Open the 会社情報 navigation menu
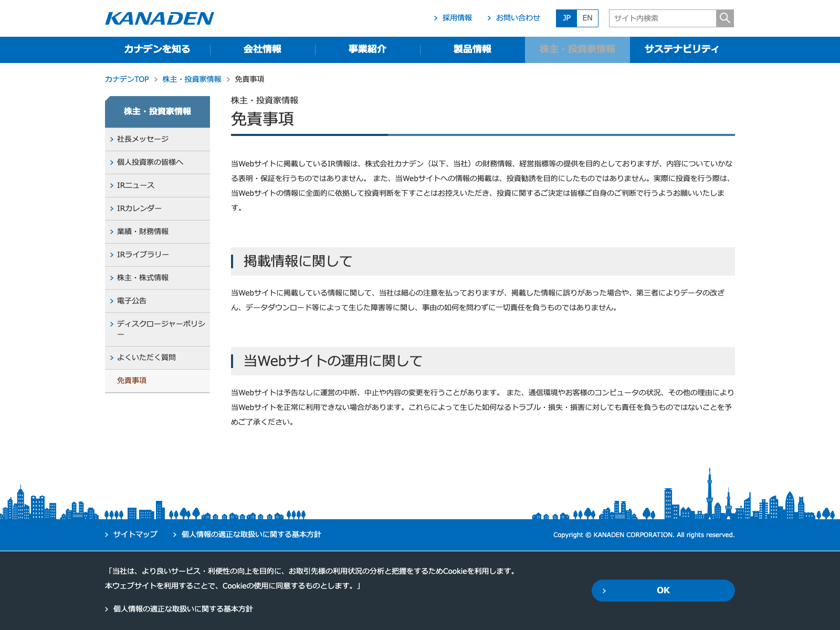 (x=262, y=49)
